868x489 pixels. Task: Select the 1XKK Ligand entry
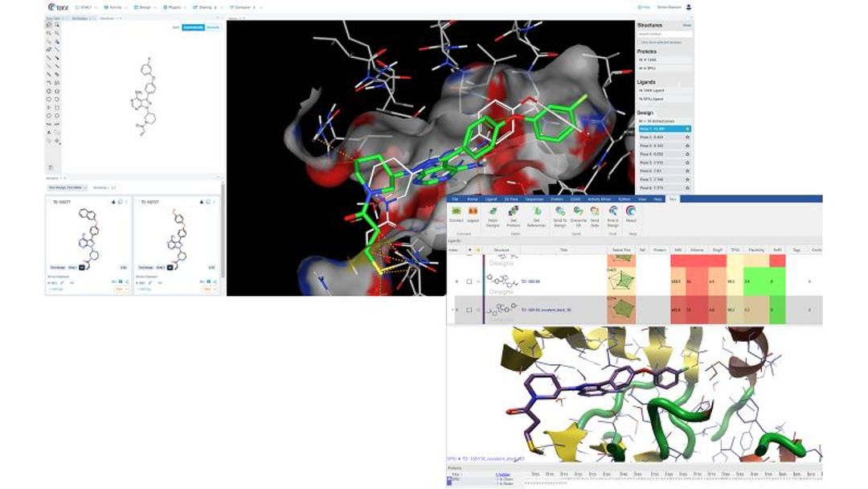665,90
